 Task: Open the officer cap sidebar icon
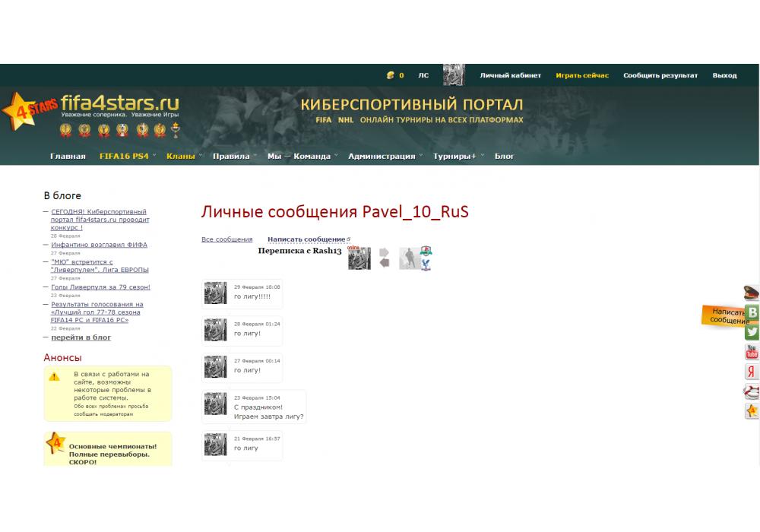752,293
